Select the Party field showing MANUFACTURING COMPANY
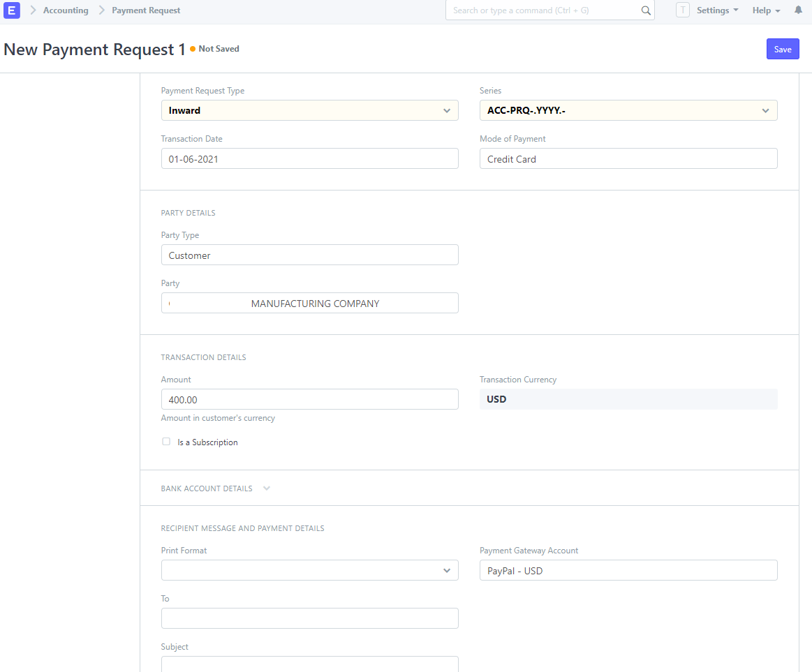 (x=309, y=303)
